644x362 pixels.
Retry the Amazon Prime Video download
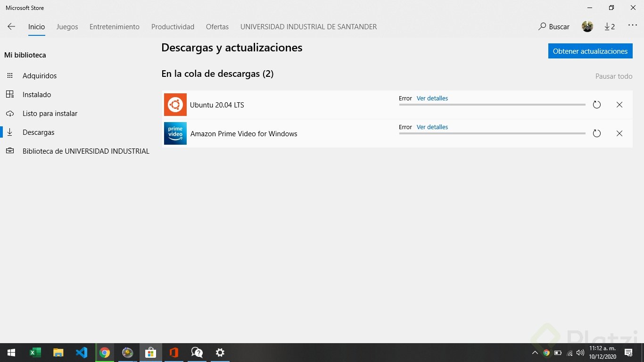pyautogui.click(x=597, y=133)
